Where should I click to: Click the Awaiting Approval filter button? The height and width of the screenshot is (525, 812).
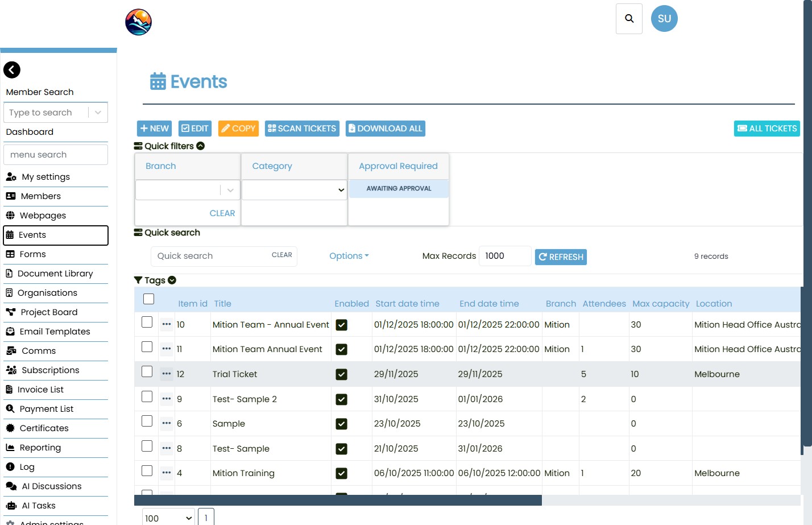399,188
